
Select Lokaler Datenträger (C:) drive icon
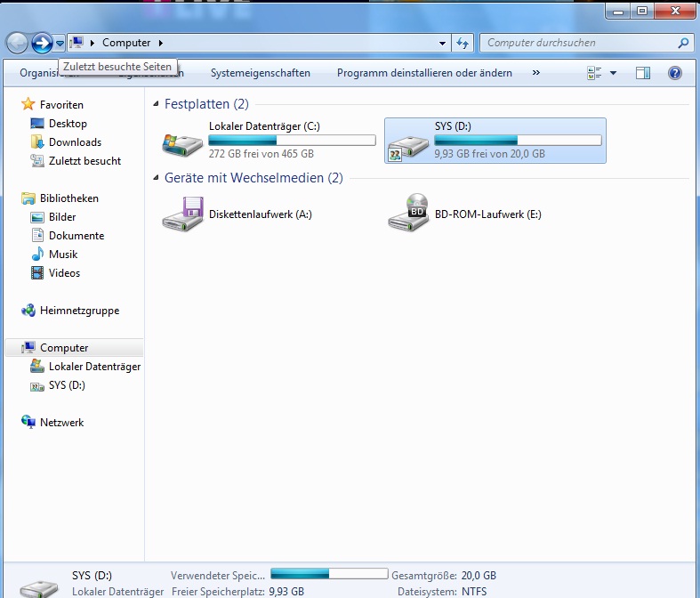pos(182,141)
